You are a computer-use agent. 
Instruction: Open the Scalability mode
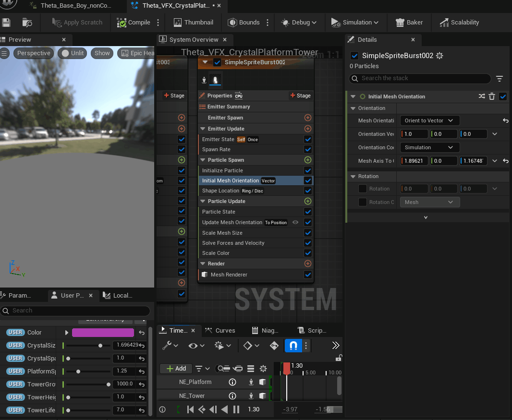click(459, 23)
